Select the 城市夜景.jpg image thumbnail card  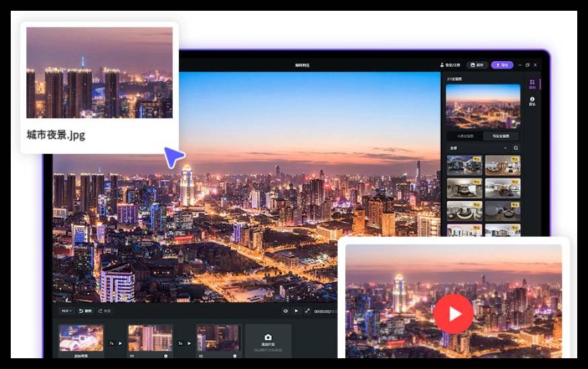[x=100, y=73]
